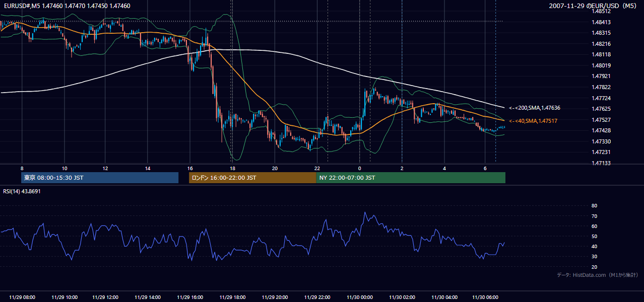This screenshot has width=644, height=302.
Task: Click the 11/29 16:00 time label
Action: (x=190, y=297)
